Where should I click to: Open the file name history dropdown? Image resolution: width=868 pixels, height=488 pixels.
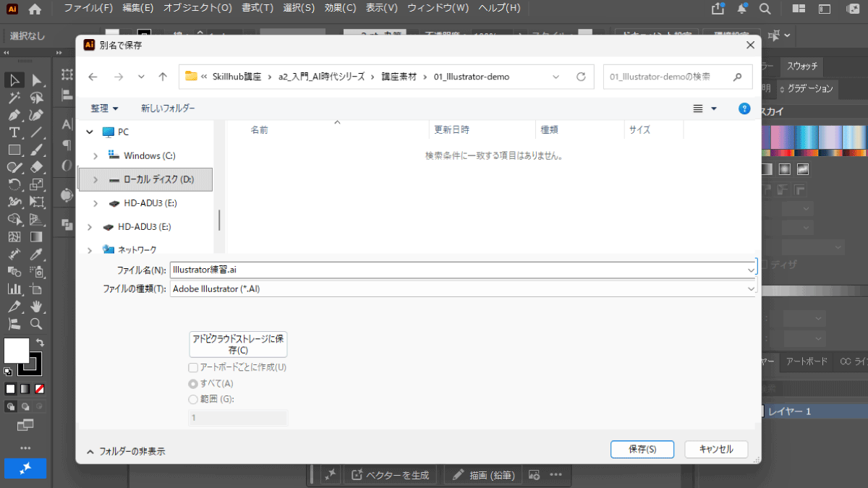750,269
